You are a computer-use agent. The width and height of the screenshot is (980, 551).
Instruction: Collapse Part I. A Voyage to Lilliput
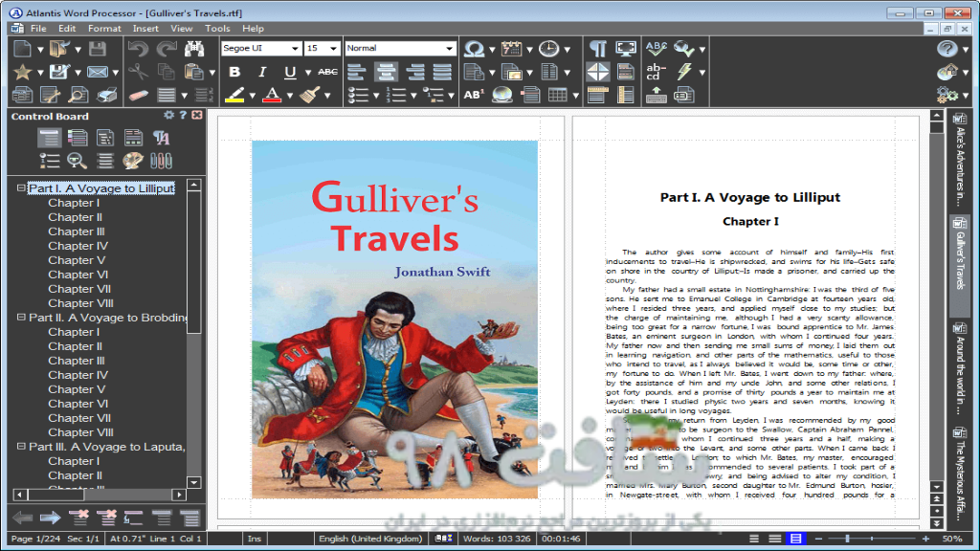[x=21, y=187]
